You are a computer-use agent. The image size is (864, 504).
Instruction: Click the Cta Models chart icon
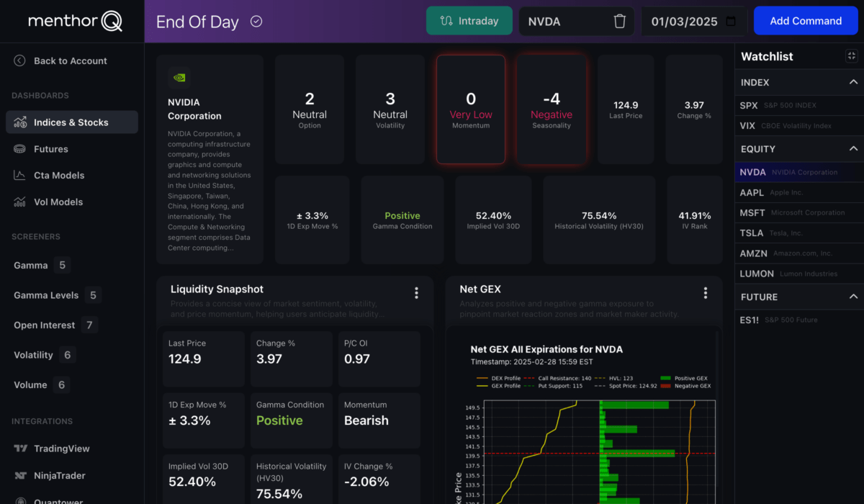pyautogui.click(x=20, y=176)
